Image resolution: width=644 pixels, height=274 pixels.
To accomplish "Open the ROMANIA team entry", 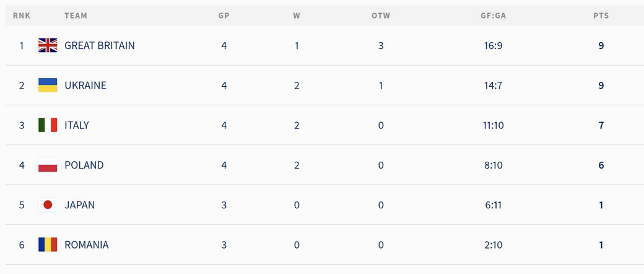I will coord(87,245).
